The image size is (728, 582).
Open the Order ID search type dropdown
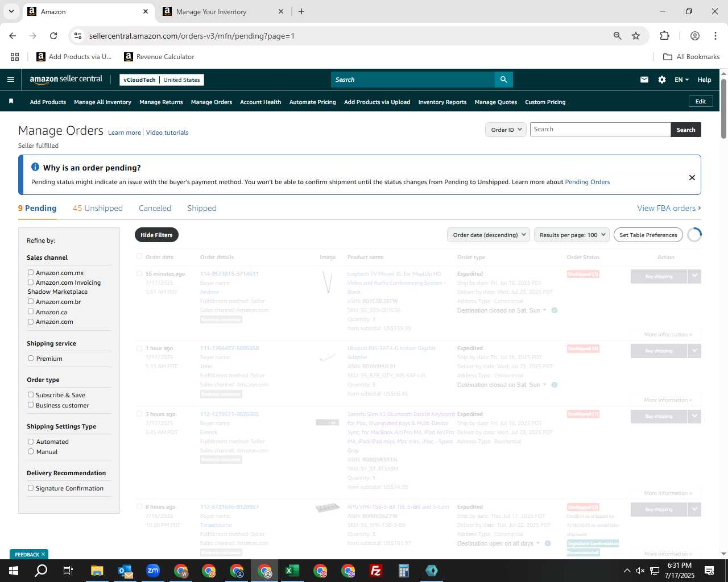[506, 130]
